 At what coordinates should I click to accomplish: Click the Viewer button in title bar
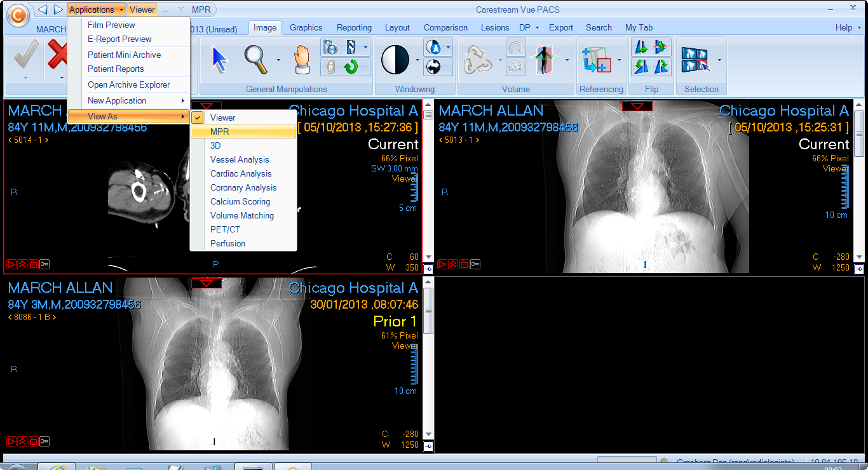tap(141, 10)
